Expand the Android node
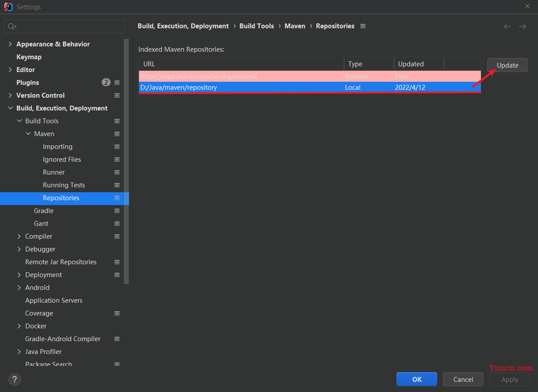538x392 pixels. pos(19,288)
